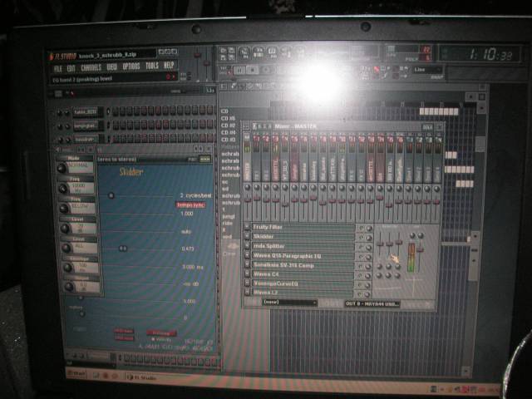Toggle the Skidder enable LED in mixer

click(x=361, y=238)
